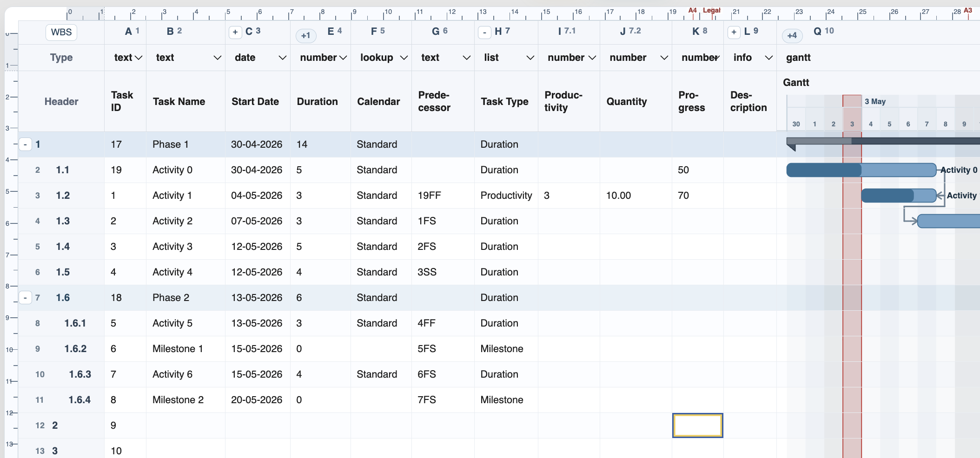This screenshot has width=980, height=458.
Task: Show four hidden columns via +4 badge
Action: [792, 35]
